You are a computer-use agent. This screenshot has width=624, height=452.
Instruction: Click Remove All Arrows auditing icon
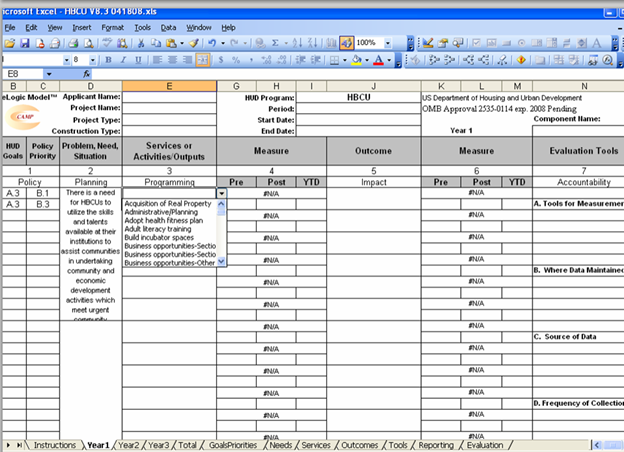[x=502, y=60]
